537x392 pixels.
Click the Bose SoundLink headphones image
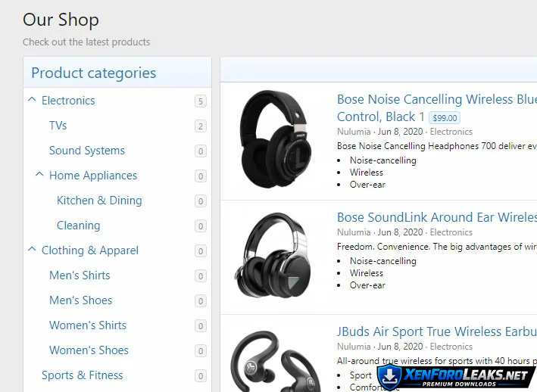click(273, 255)
